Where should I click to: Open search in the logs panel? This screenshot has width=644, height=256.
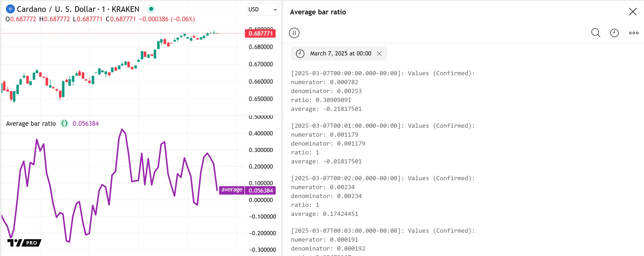click(595, 33)
